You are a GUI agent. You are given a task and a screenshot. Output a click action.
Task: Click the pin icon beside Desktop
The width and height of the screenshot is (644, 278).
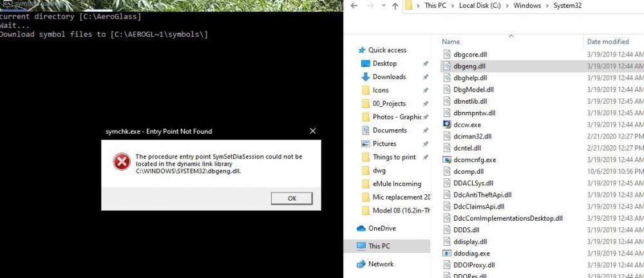[x=426, y=64]
